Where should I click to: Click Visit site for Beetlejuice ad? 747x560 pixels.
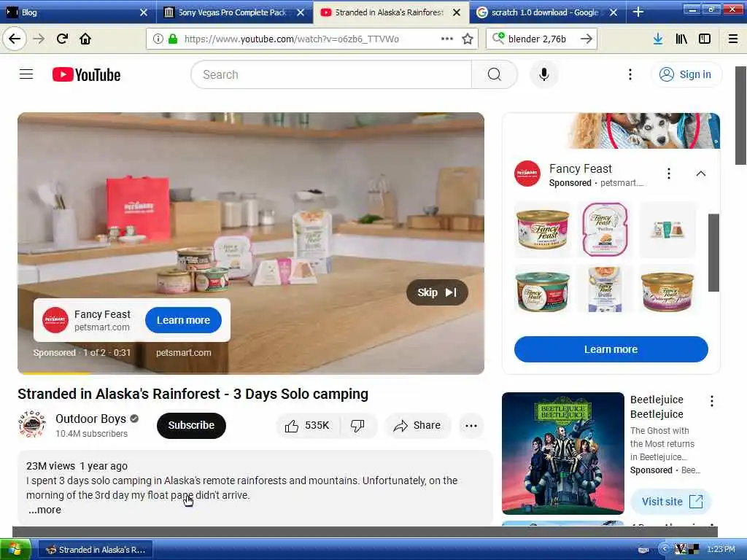671,502
